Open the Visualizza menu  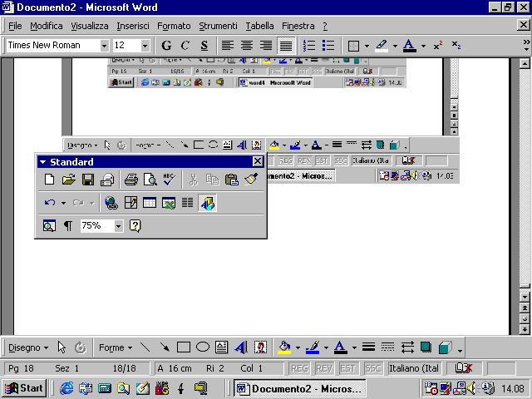(x=90, y=26)
